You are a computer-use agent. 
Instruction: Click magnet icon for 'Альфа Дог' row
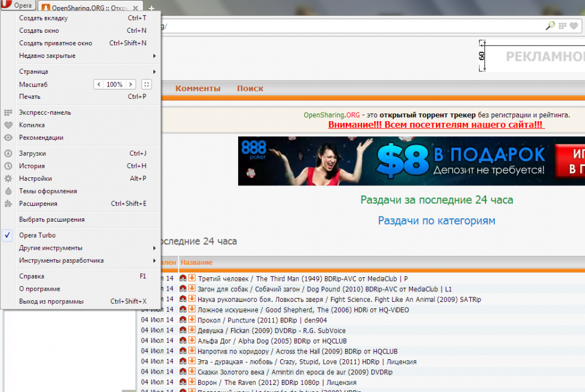183,340
